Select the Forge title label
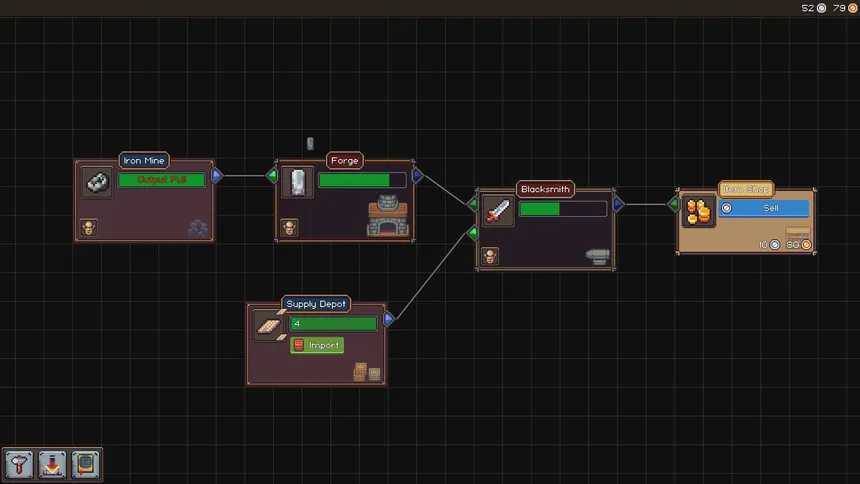 click(x=344, y=160)
